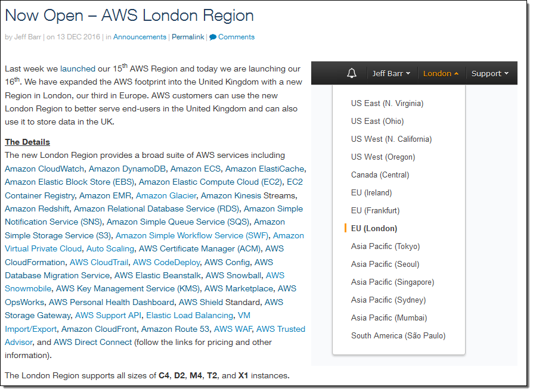Open the AWS Direct Connect link

click(x=93, y=343)
